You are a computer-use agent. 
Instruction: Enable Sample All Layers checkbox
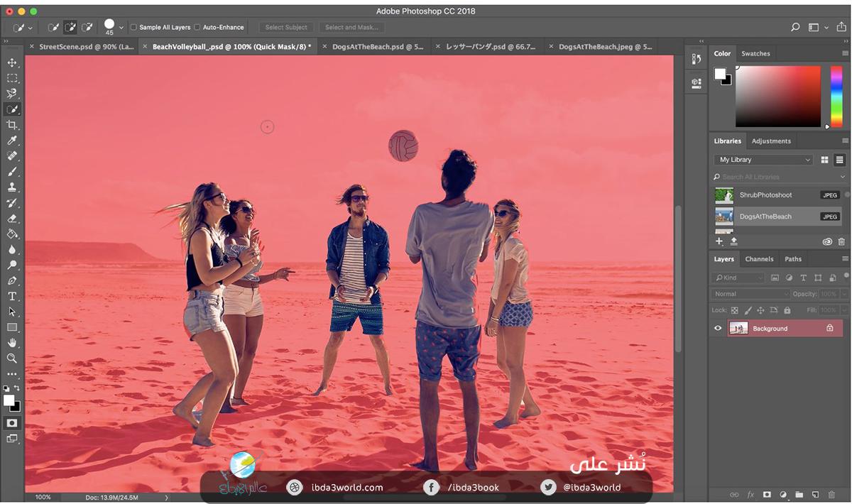(x=133, y=27)
